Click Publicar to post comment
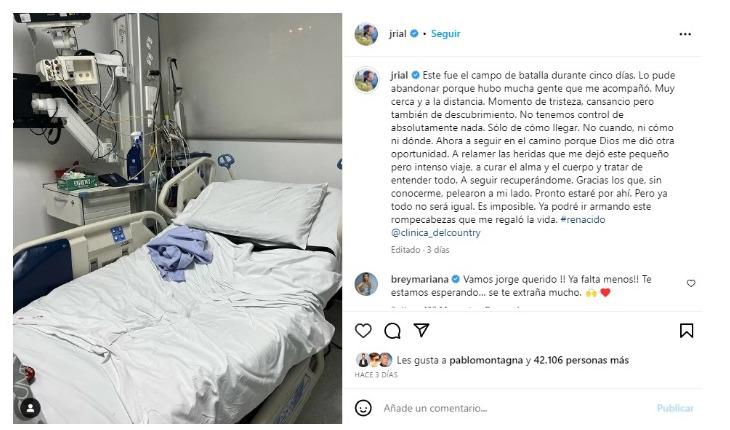 pyautogui.click(x=675, y=408)
